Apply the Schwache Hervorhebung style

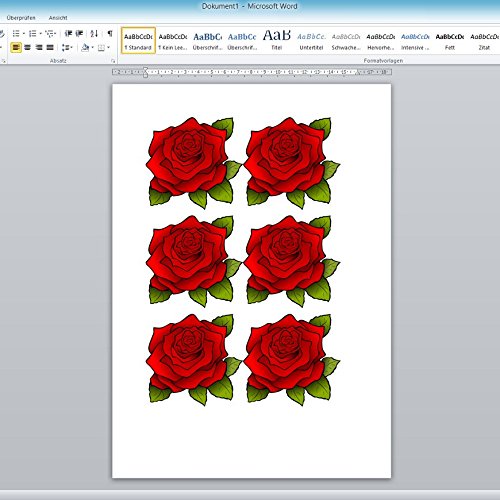click(x=346, y=41)
